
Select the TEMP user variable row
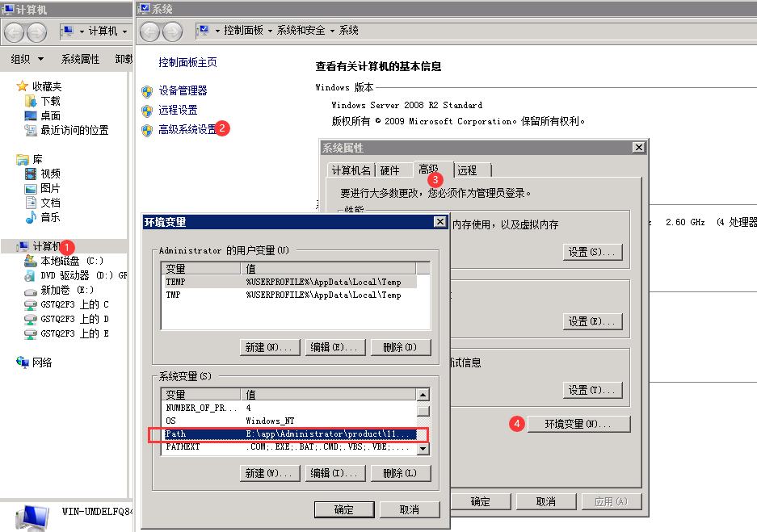click(289, 283)
